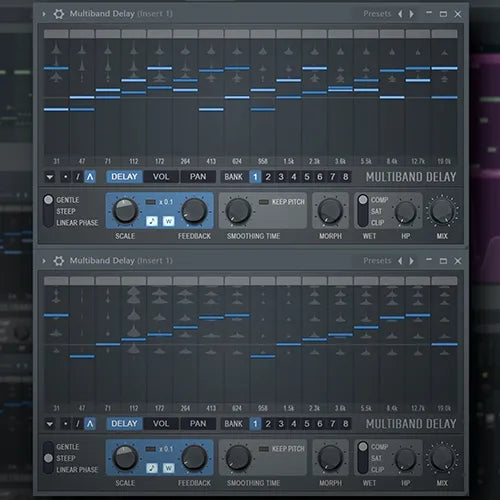Enable KEEP PITCH in lower window
500x500 pixels.
point(282,449)
